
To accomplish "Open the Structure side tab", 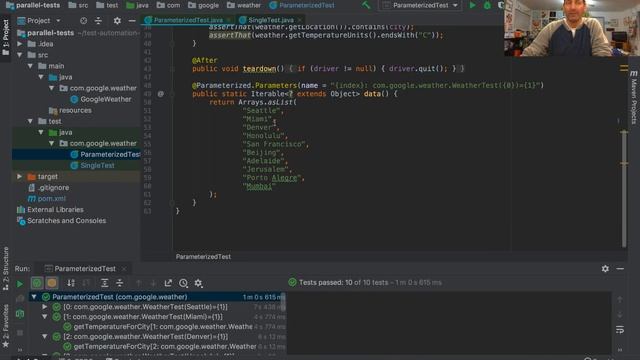I will pos(5,268).
